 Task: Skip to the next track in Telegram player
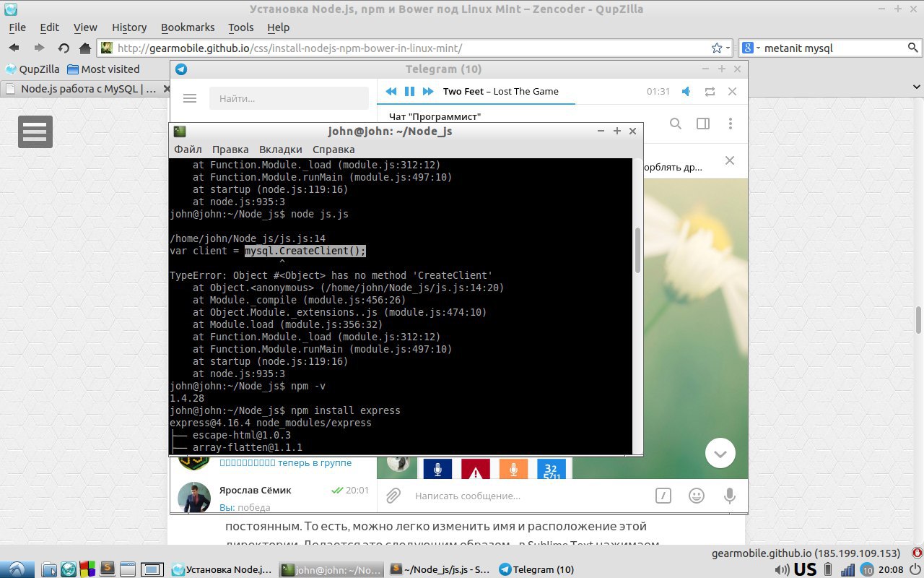tap(428, 92)
